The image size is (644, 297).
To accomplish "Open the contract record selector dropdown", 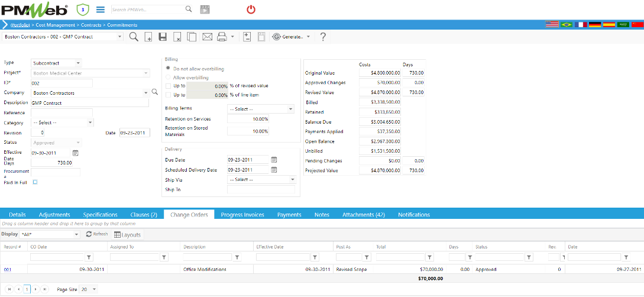I will (x=120, y=37).
